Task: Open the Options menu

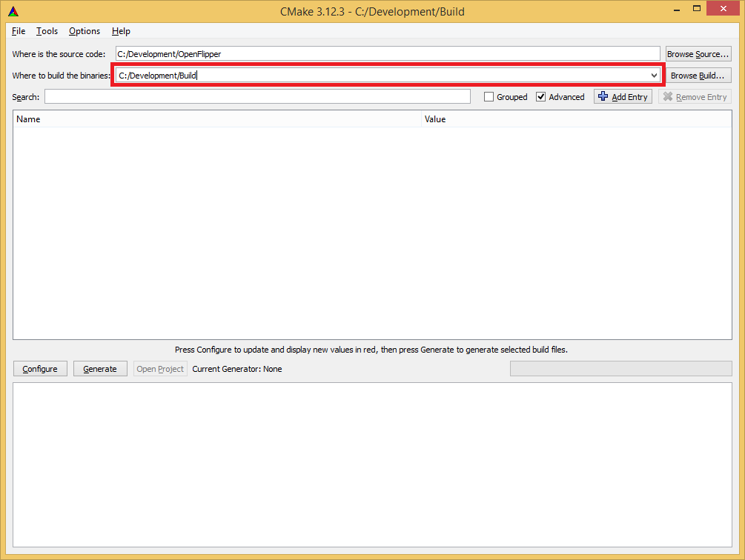Action: [84, 31]
